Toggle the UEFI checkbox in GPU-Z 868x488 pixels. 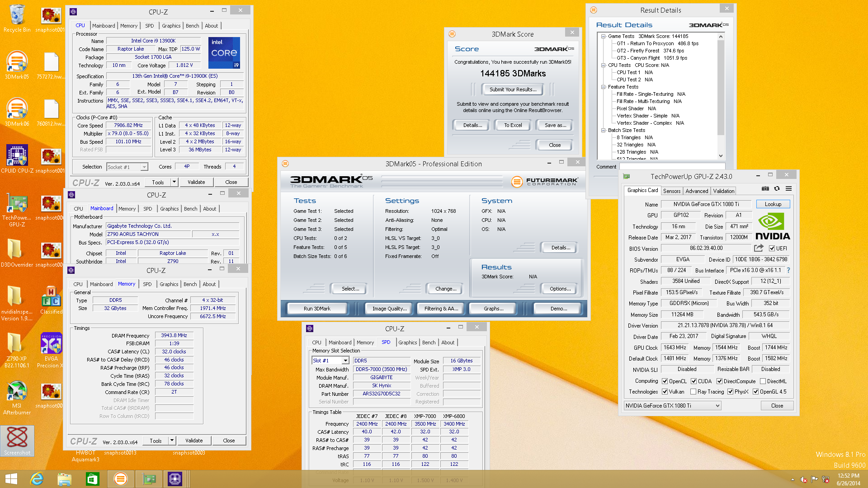pos(772,248)
